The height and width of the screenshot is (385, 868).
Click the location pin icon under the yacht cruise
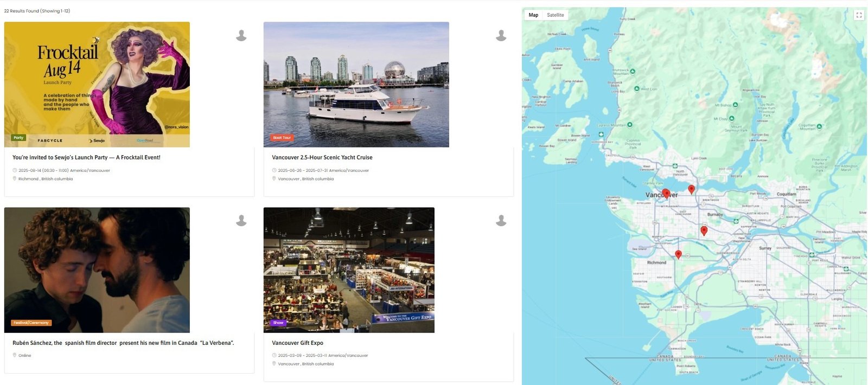275,178
